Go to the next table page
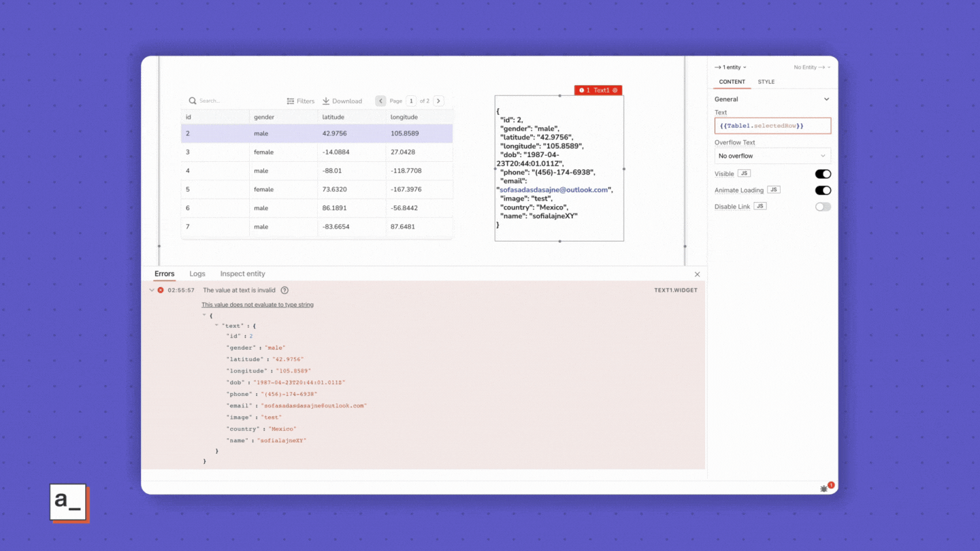The width and height of the screenshot is (980, 551). (x=438, y=101)
